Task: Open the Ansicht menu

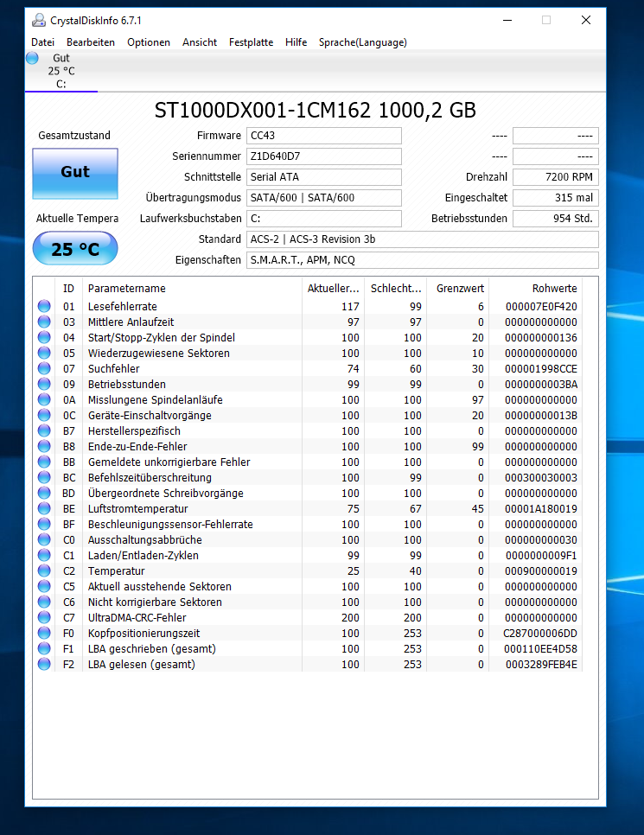Action: [200, 42]
